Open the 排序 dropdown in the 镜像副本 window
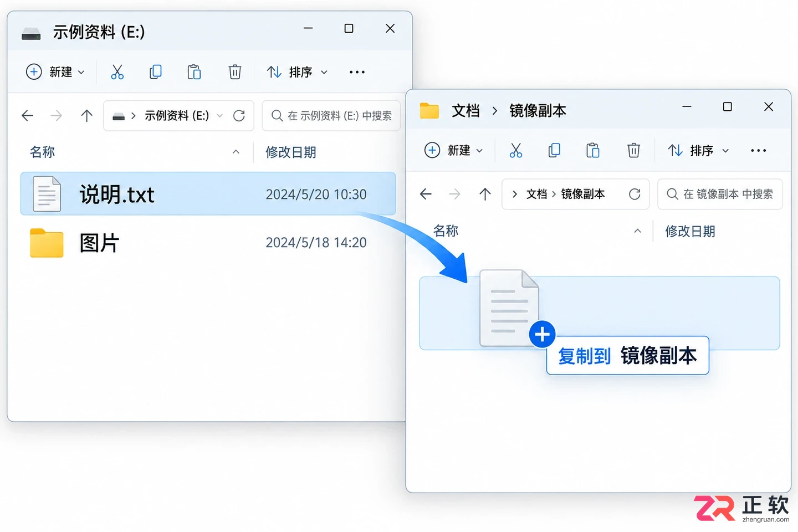This screenshot has height=532, width=798. (698, 150)
